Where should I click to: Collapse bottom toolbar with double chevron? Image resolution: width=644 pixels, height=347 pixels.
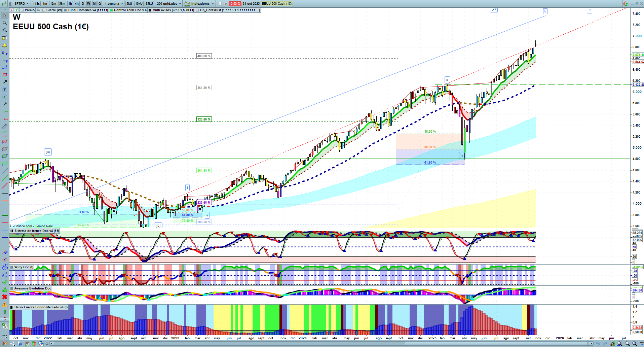(x=47, y=344)
